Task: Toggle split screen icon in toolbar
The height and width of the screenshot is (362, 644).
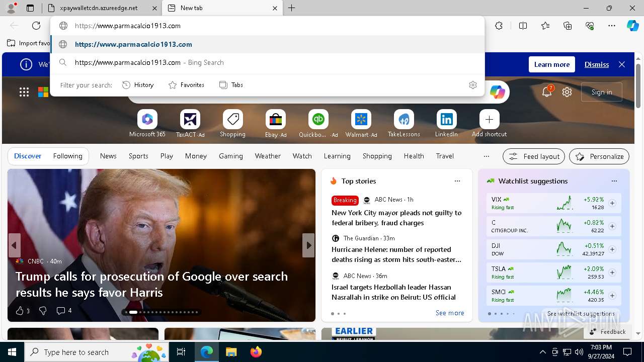Action: coord(523,26)
